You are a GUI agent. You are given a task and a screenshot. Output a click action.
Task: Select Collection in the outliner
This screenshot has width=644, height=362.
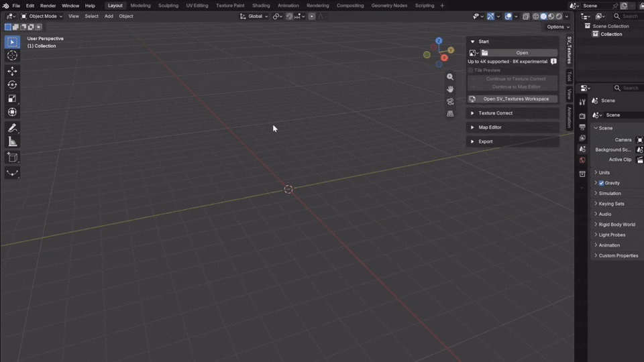pos(611,34)
